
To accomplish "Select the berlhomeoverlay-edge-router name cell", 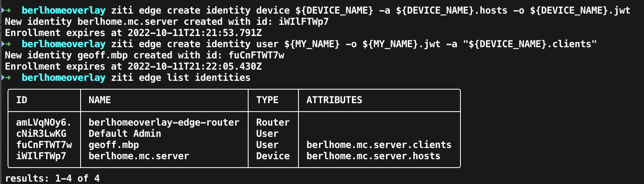I will 164,122.
